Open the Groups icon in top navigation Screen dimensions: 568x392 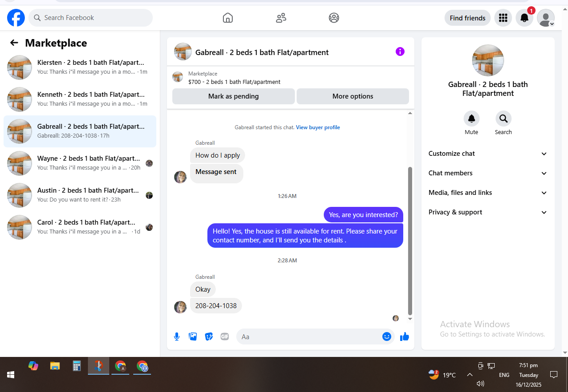point(334,18)
